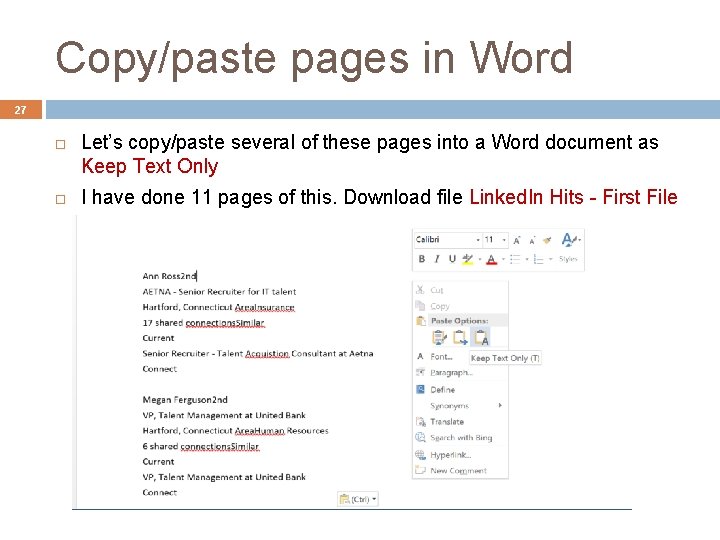Click the text highlight color icon
Image resolution: width=720 pixels, height=540 pixels.
(468, 259)
